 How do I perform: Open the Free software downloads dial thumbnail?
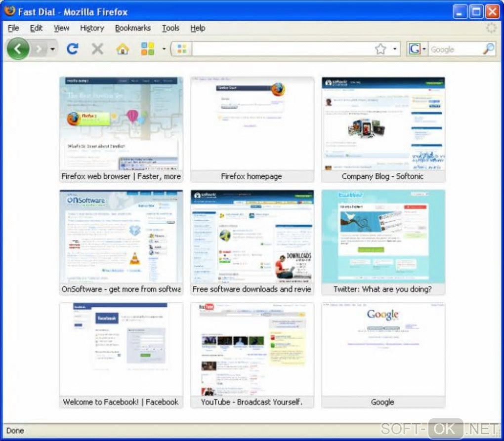pos(252,237)
